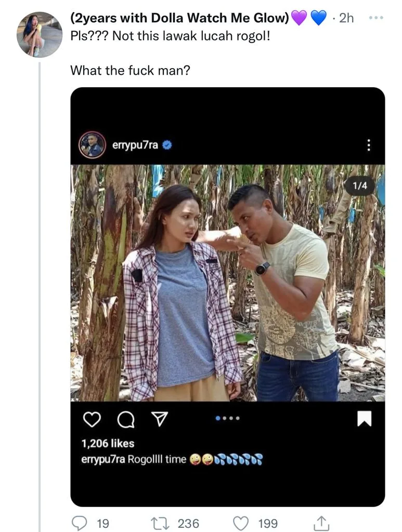Open the embedded photo in the tweet
402x532 pixels.
pyautogui.click(x=228, y=283)
